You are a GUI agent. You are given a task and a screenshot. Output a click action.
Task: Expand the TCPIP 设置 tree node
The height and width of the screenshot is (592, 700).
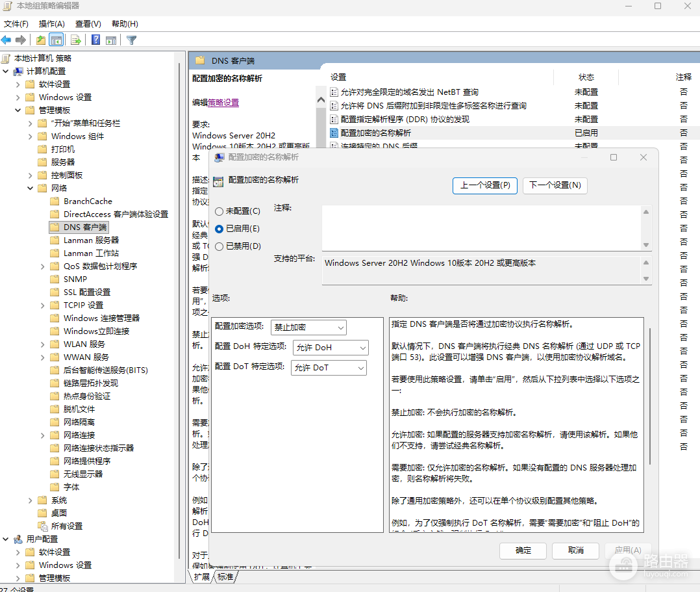pyautogui.click(x=43, y=305)
